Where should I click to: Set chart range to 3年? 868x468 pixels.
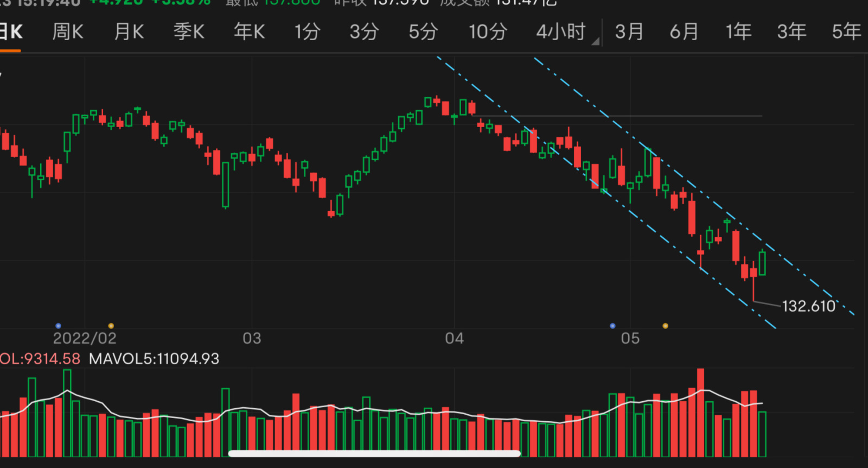[792, 31]
